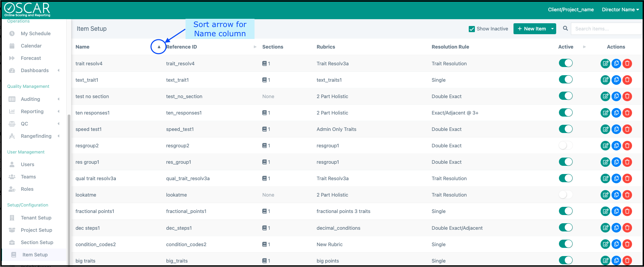Image resolution: width=644 pixels, height=267 pixels.
Task: Go to My Schedule in sidebar
Action: [x=36, y=34]
